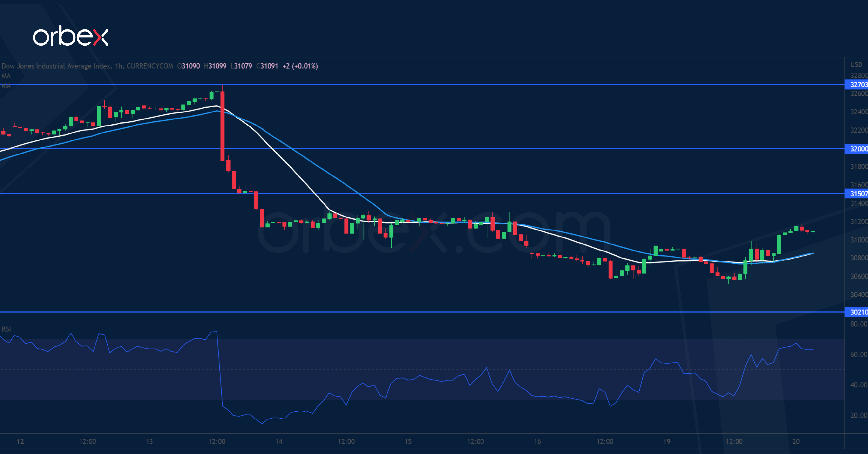Click the Dow Jones Industrial Average Index title
The height and width of the screenshot is (454, 868).
57,66
